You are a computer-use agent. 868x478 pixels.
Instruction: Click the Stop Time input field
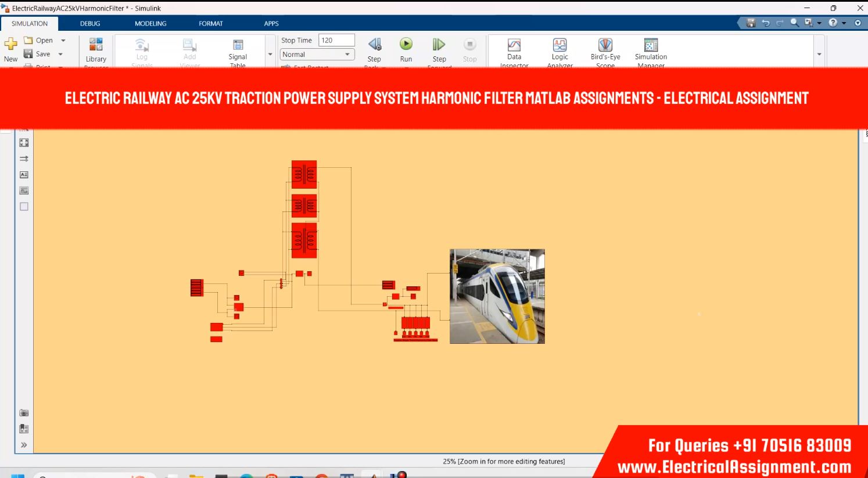pos(336,40)
